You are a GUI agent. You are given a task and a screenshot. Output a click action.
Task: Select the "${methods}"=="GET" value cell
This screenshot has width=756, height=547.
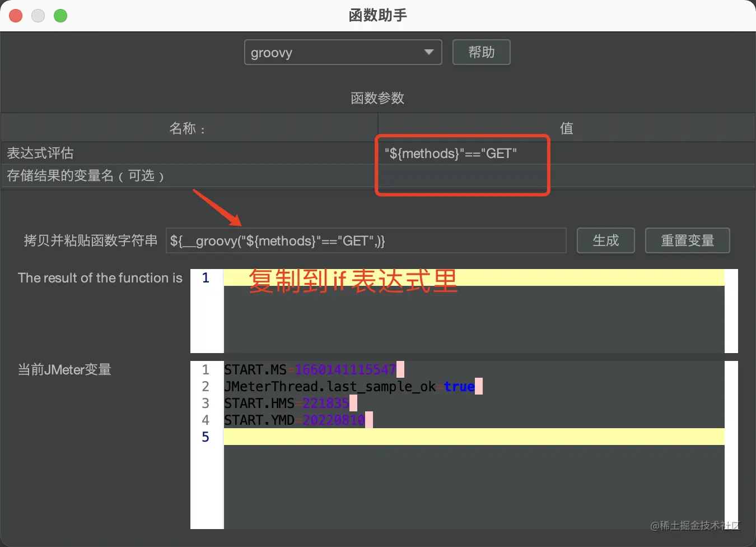tap(567, 153)
